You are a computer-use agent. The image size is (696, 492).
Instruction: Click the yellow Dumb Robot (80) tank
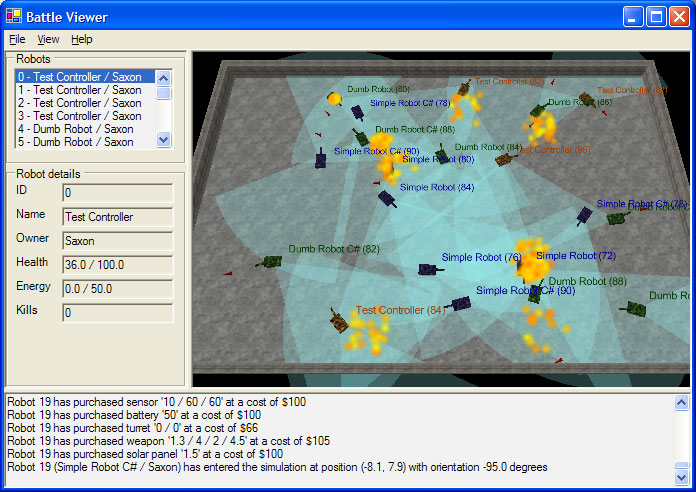335,98
